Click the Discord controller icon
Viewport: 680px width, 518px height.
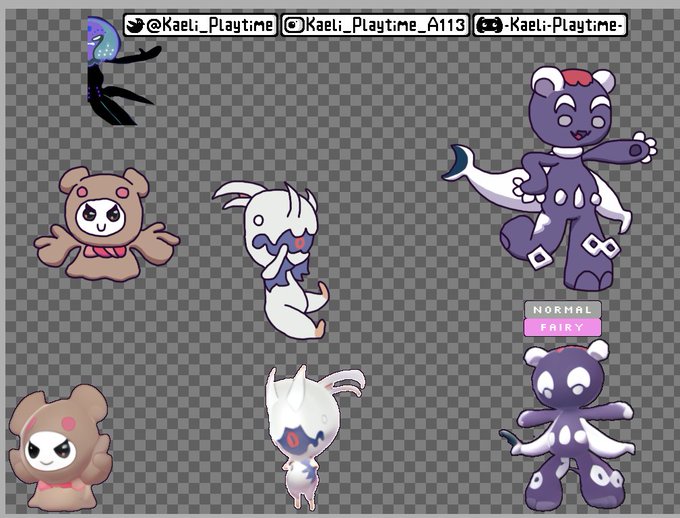tap(489, 25)
